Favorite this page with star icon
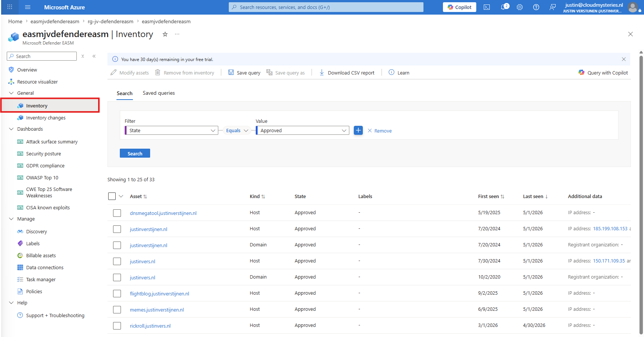Viewport: 644px width, 337px height. tap(165, 34)
